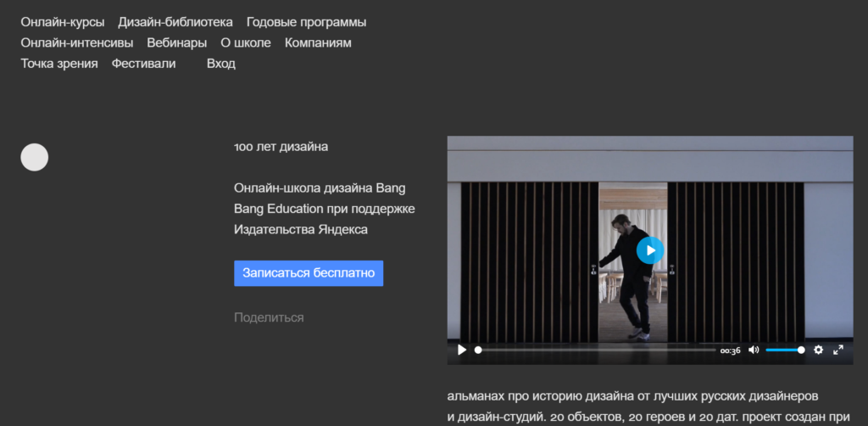This screenshot has width=868, height=426.
Task: Click the 100 лет дизайна title
Action: pyautogui.click(x=281, y=147)
